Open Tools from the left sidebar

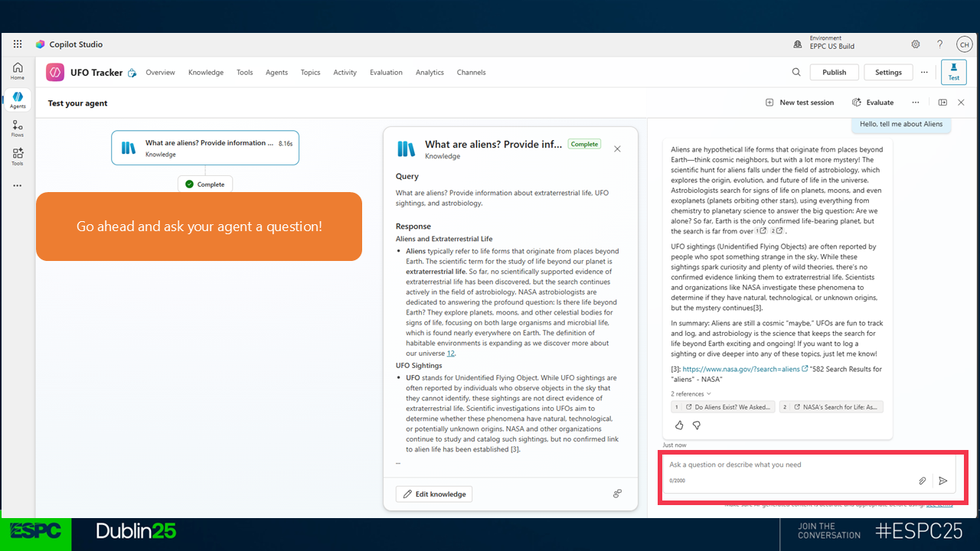[x=18, y=157]
